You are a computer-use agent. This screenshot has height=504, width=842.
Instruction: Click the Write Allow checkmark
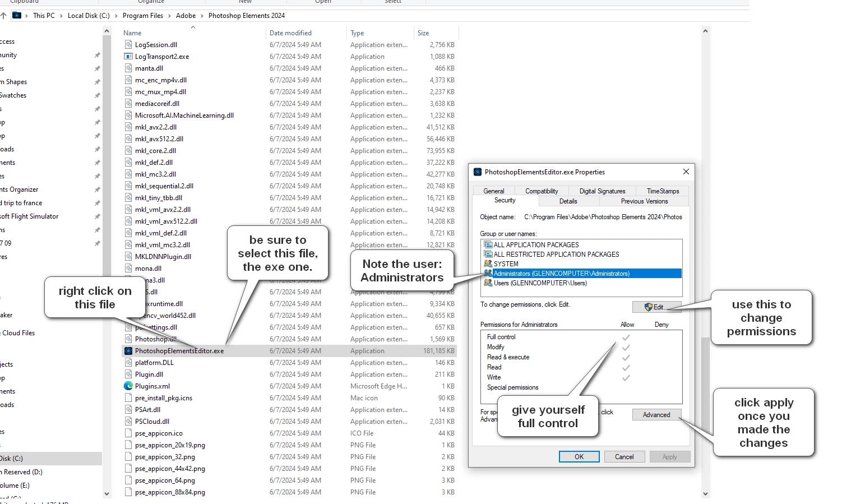coord(626,377)
